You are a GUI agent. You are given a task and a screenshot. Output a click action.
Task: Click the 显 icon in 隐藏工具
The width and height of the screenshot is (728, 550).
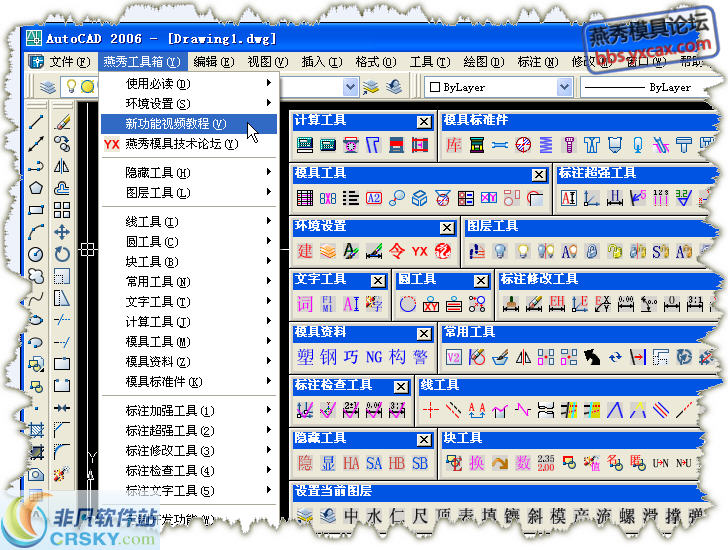click(x=328, y=463)
